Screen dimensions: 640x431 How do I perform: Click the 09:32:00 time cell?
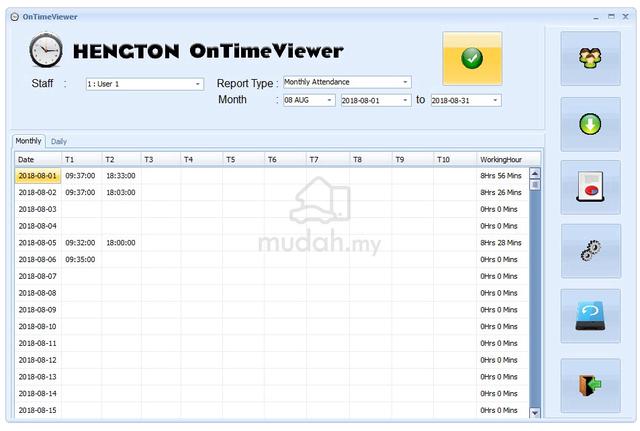pyautogui.click(x=80, y=243)
